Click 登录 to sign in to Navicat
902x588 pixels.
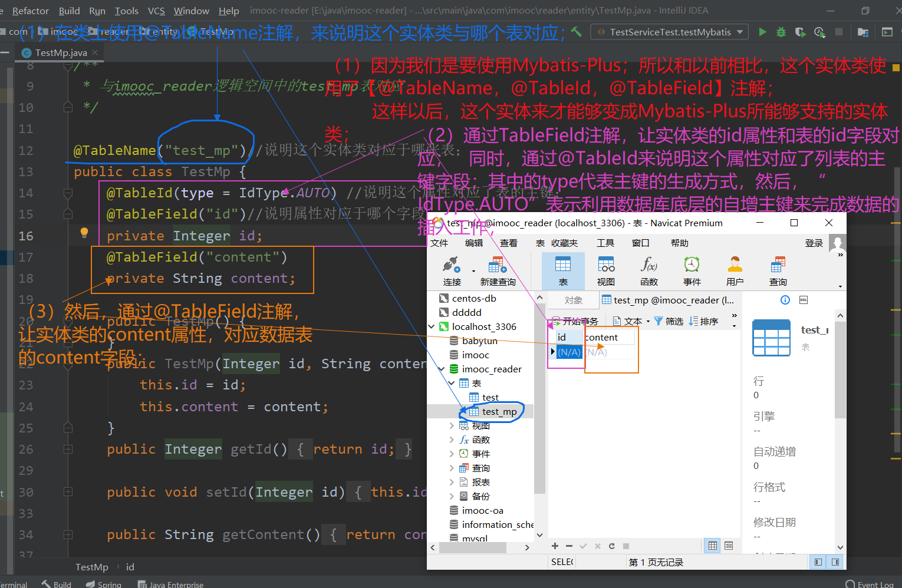(x=814, y=242)
